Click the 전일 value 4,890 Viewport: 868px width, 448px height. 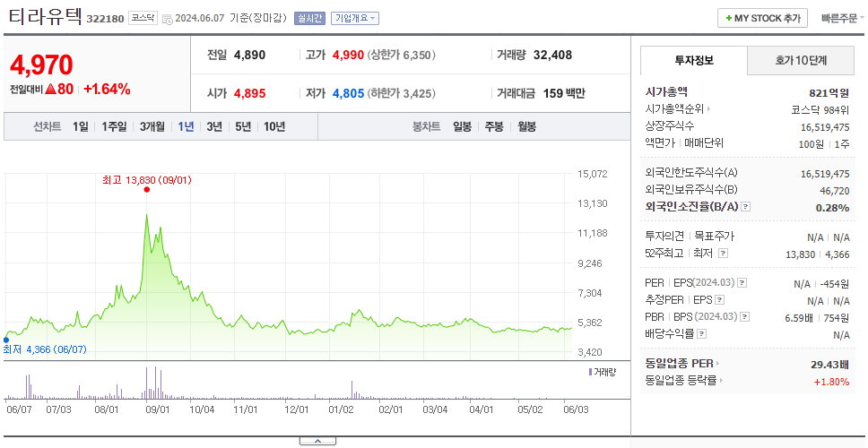tap(249, 55)
